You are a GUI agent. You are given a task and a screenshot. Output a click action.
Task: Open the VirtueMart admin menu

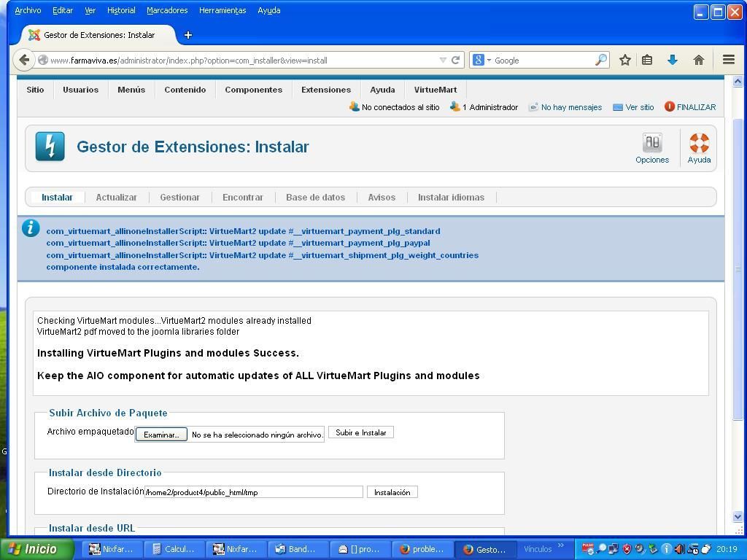[436, 90]
